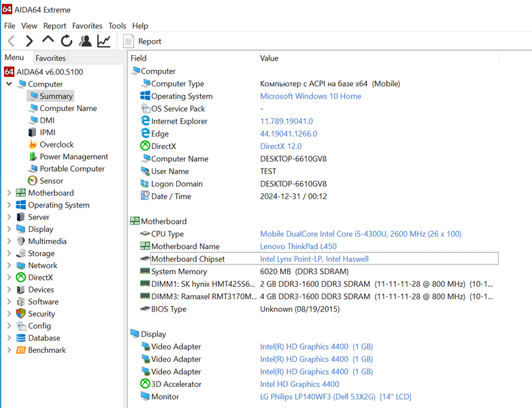Click the Benchmark icon in tree

click(x=20, y=350)
